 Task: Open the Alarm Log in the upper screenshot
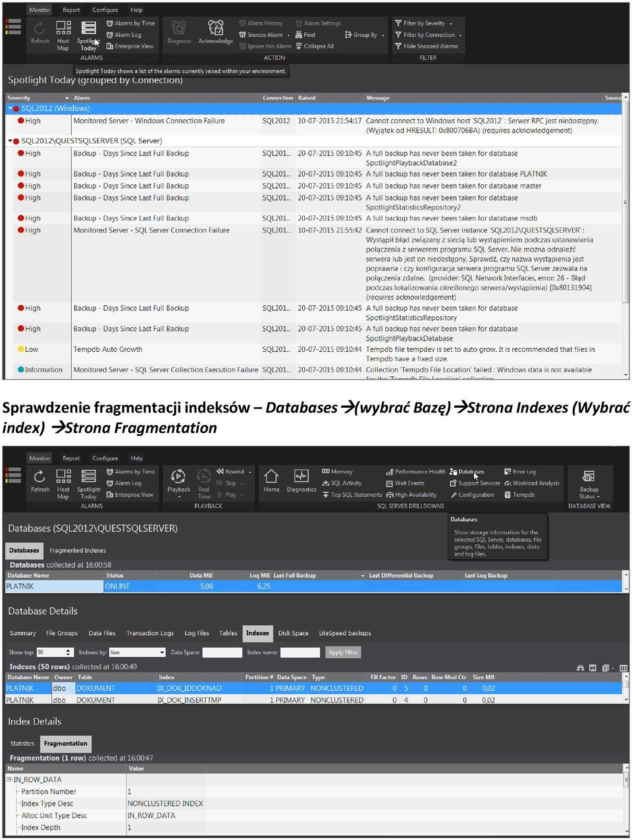pos(124,35)
